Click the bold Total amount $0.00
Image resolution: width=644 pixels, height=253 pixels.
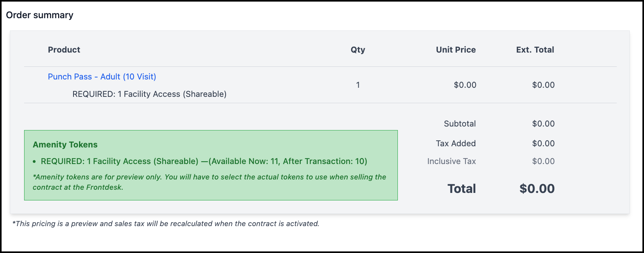pos(537,189)
